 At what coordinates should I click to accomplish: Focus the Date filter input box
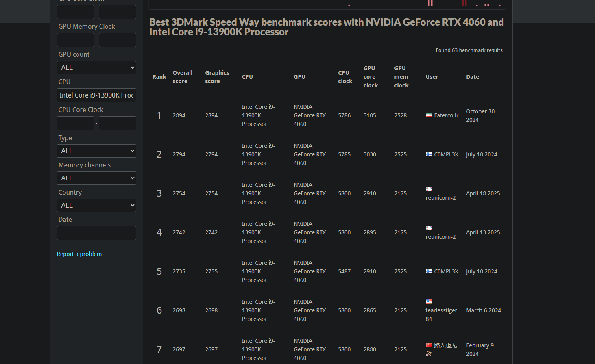pos(96,233)
